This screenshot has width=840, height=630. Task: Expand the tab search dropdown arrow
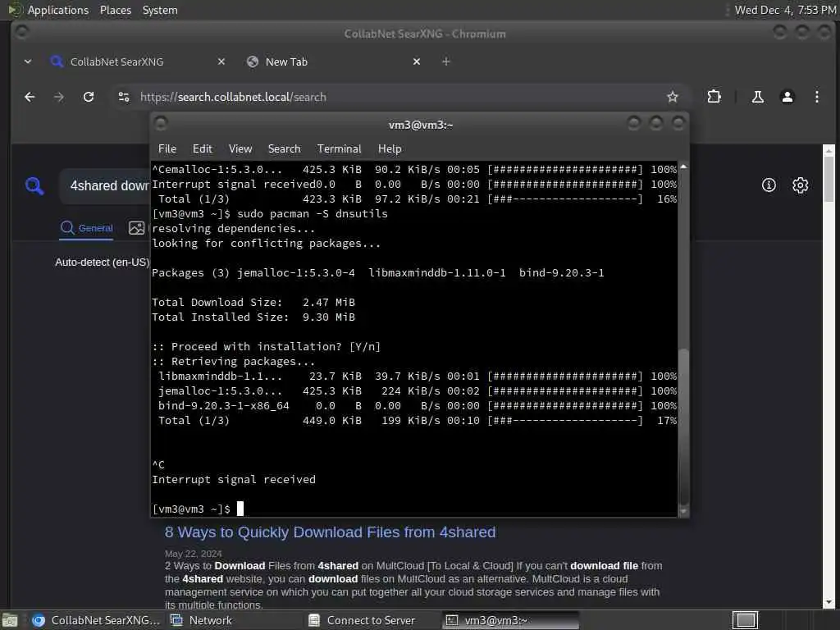(x=28, y=62)
